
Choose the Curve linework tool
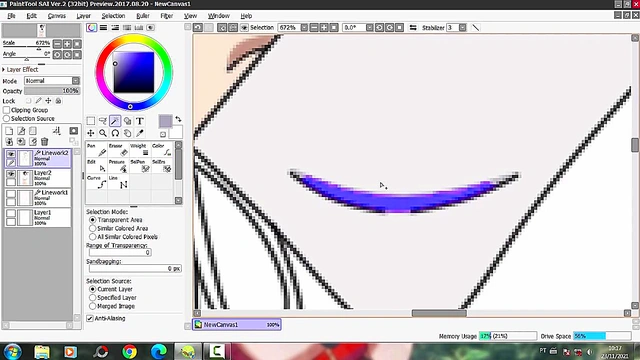pos(97,182)
